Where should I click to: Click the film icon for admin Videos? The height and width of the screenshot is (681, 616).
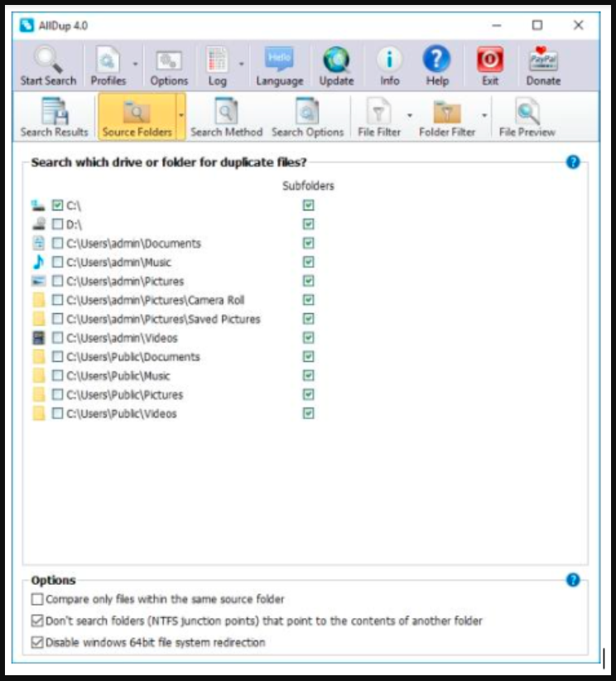(x=38, y=337)
